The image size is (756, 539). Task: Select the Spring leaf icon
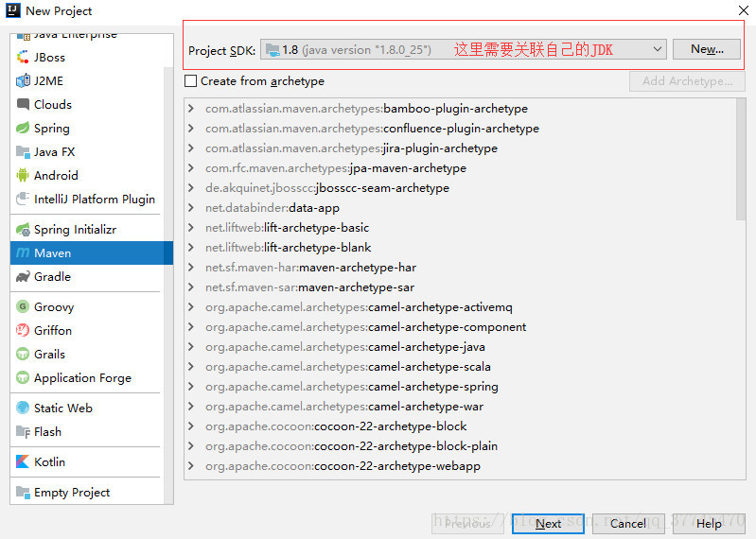(x=22, y=128)
